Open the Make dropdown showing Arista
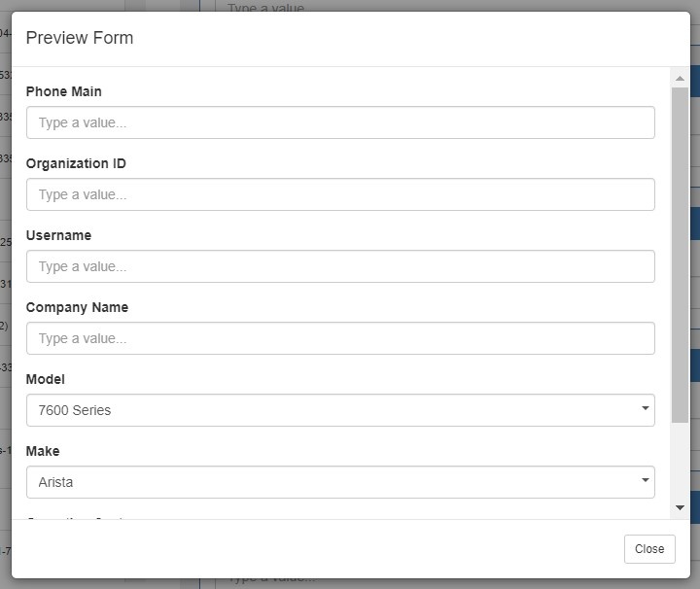Image resolution: width=700 pixels, height=589 pixels. [x=331, y=482]
